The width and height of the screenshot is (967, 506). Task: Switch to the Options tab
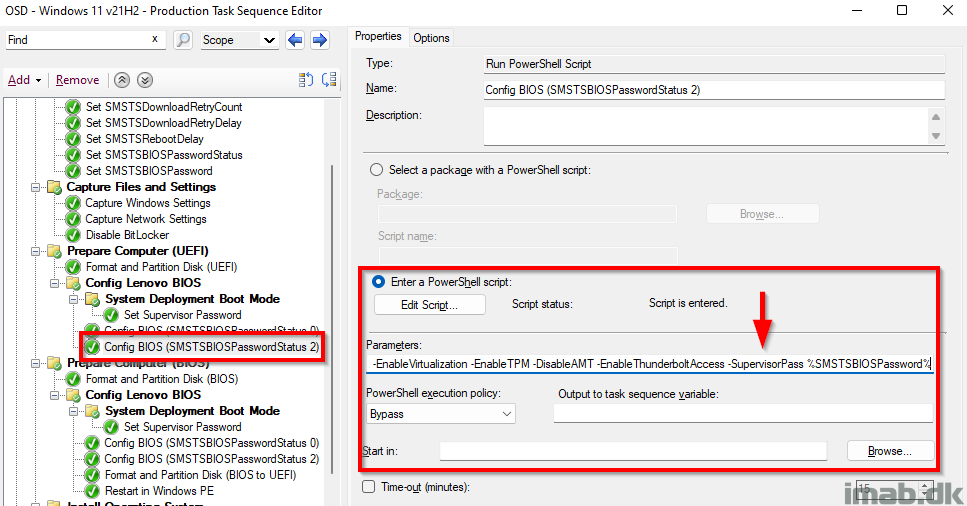tap(431, 38)
